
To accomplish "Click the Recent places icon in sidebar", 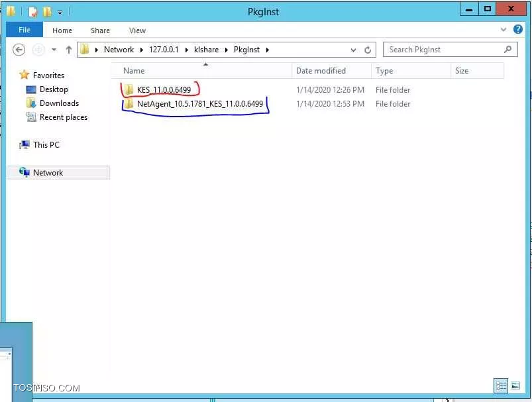I will [x=31, y=117].
